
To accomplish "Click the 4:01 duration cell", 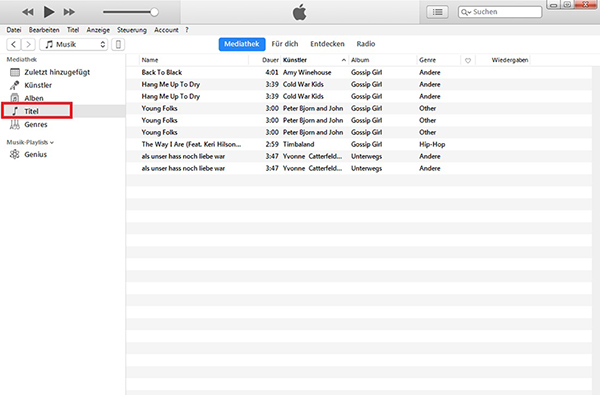I will click(x=272, y=72).
